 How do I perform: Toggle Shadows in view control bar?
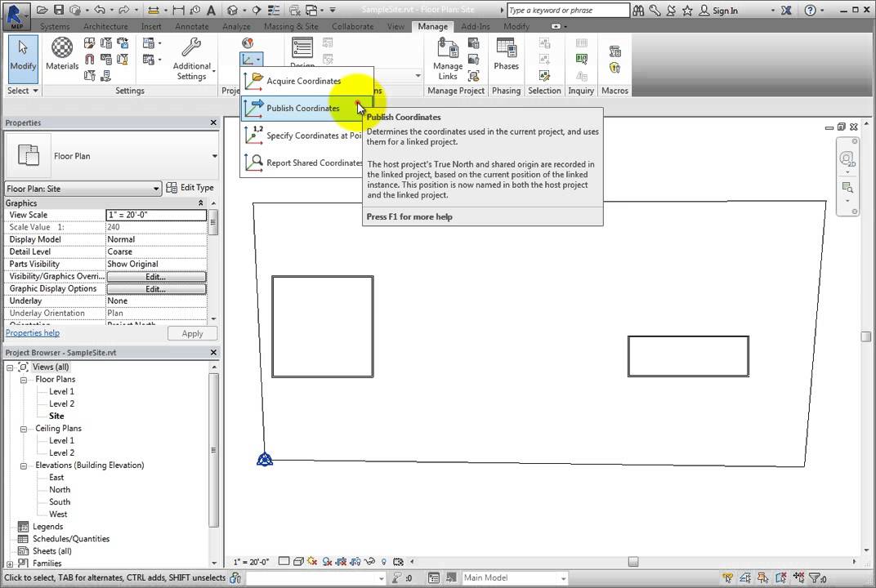pyautogui.click(x=328, y=561)
